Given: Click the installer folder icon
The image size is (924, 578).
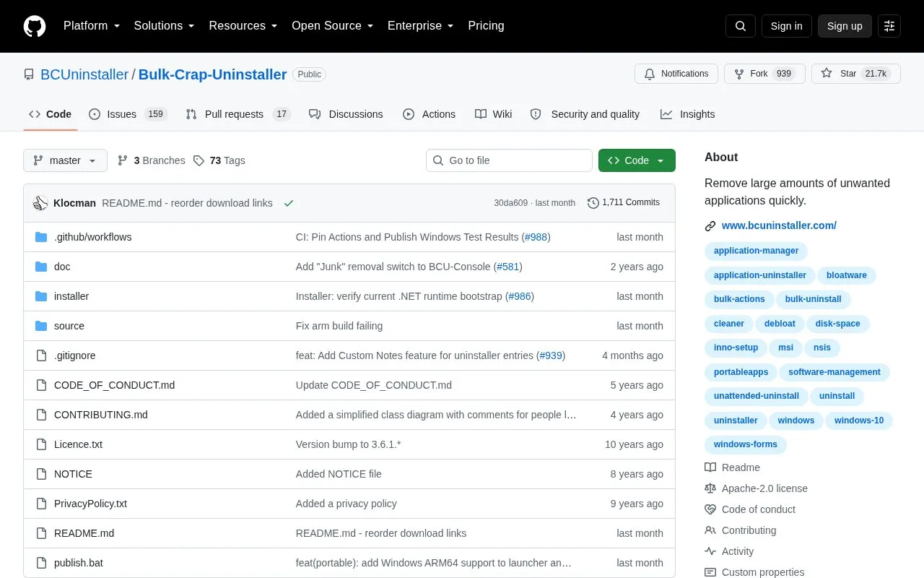Looking at the screenshot, I should pyautogui.click(x=41, y=296).
